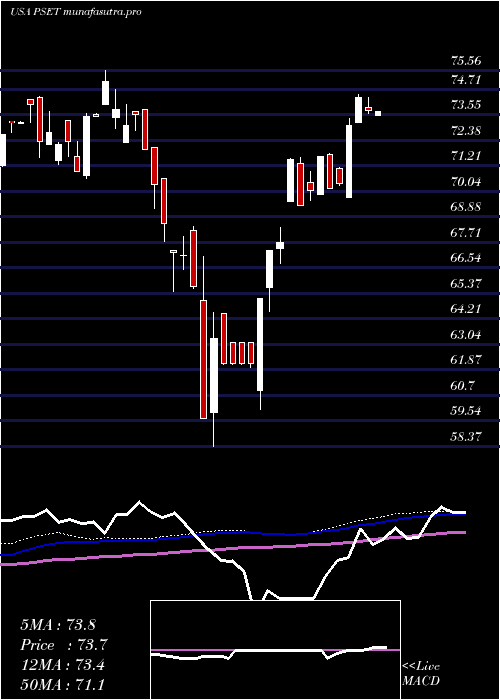Click the 71.21 price axis label

[466, 156]
